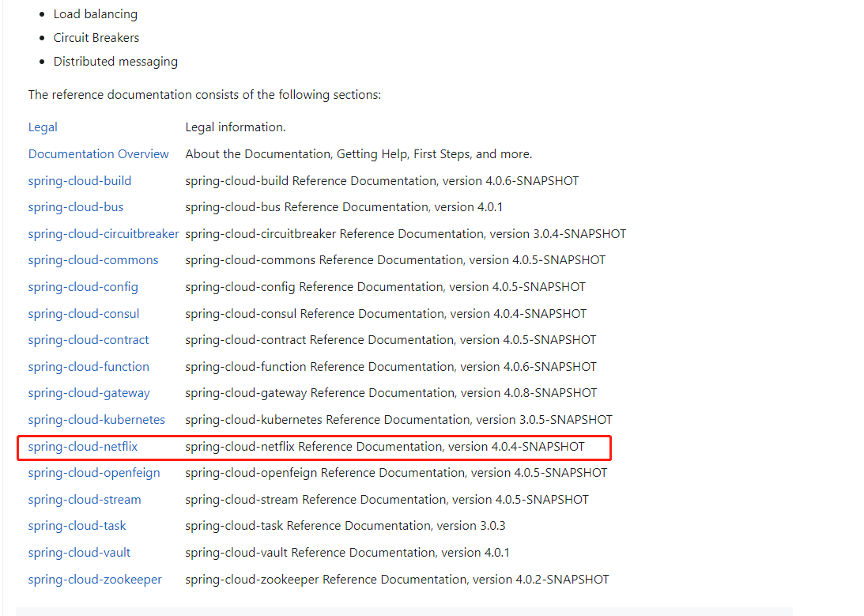The width and height of the screenshot is (864, 616).
Task: Open the spring-cloud-netflix link
Action: (x=83, y=447)
